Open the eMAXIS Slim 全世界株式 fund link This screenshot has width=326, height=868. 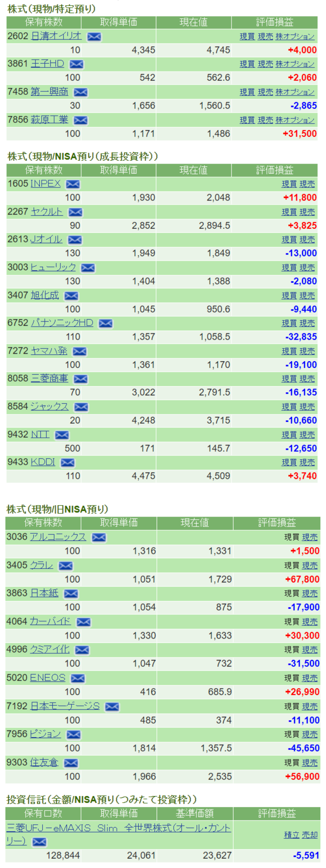click(x=118, y=828)
